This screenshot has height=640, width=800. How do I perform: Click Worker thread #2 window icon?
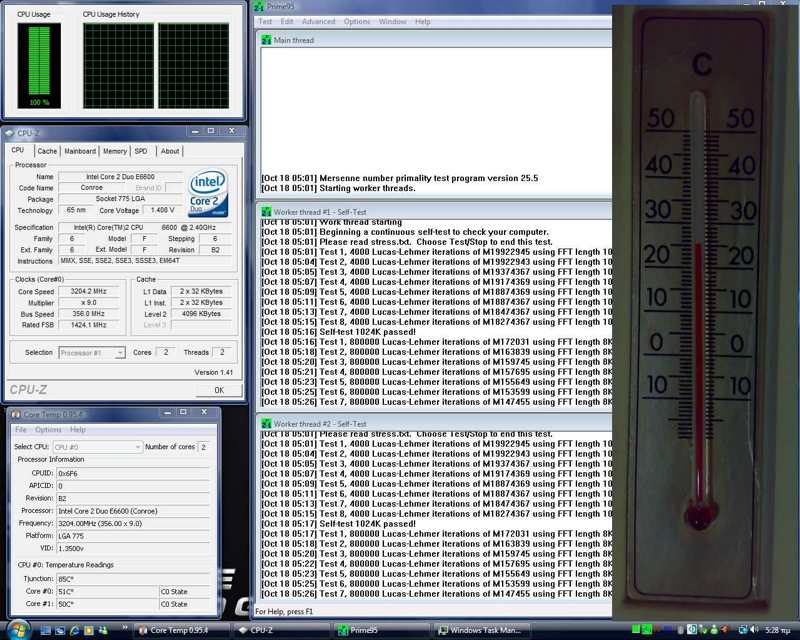point(266,424)
